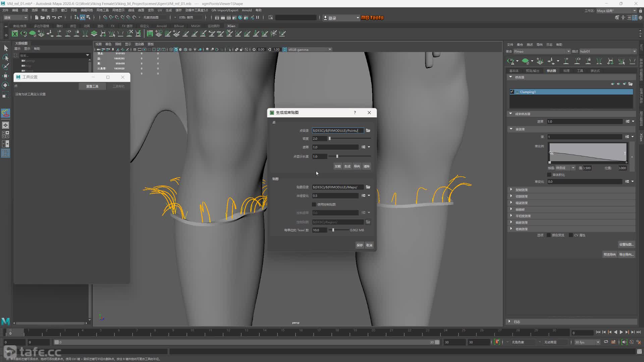Switch to the 基本体 tab in XGen panel

pyautogui.click(x=514, y=71)
